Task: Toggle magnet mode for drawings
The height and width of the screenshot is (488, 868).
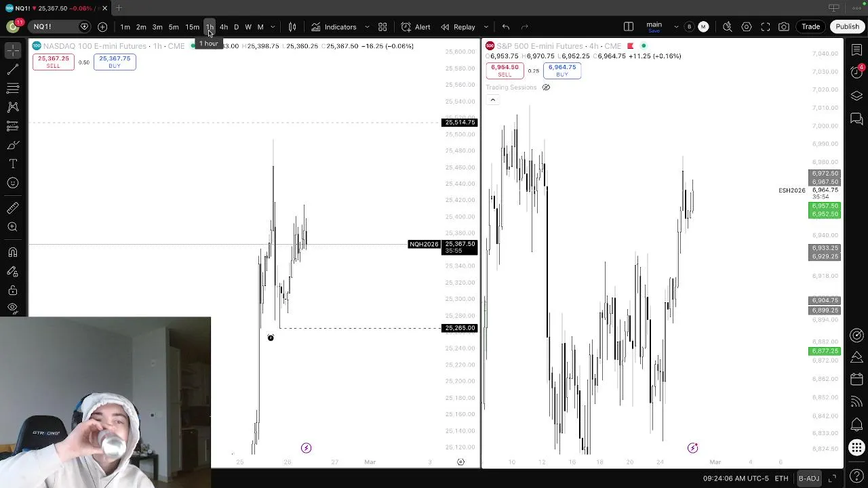Action: (x=12, y=252)
